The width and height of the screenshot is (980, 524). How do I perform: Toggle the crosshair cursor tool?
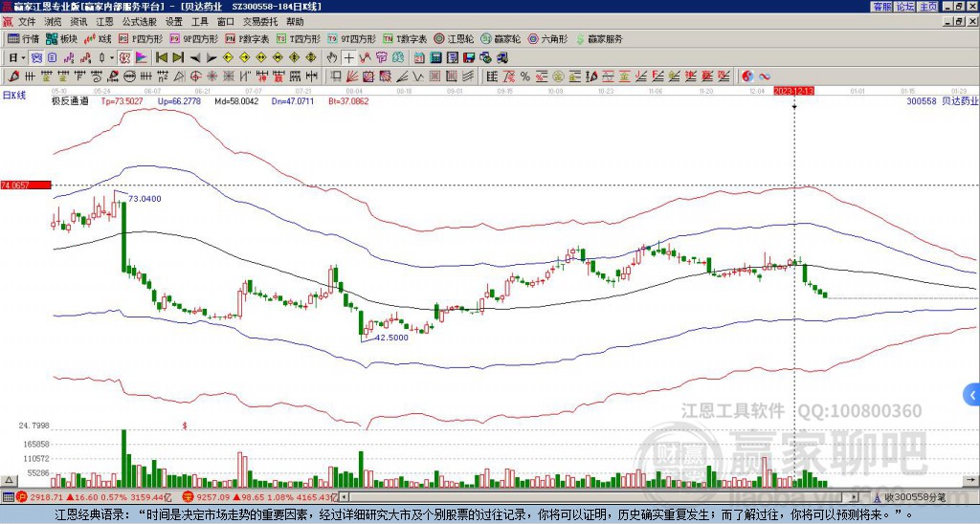point(348,58)
